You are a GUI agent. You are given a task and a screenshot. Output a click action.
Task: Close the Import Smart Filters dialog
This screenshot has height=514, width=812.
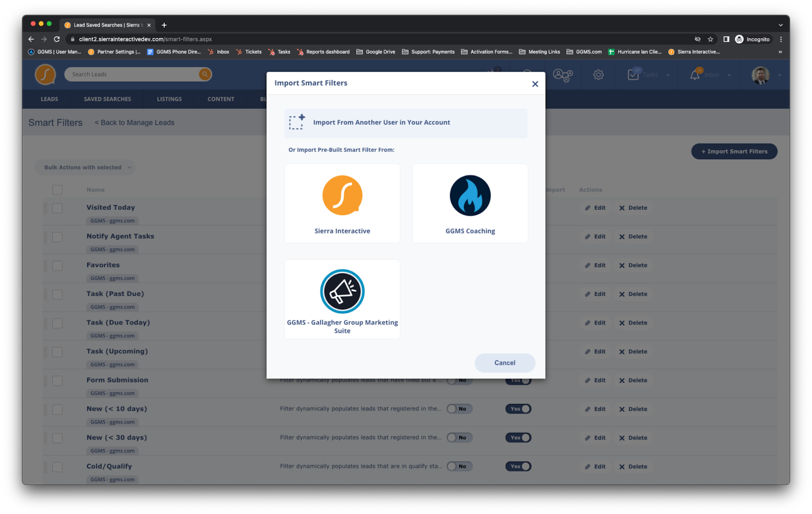(x=535, y=84)
